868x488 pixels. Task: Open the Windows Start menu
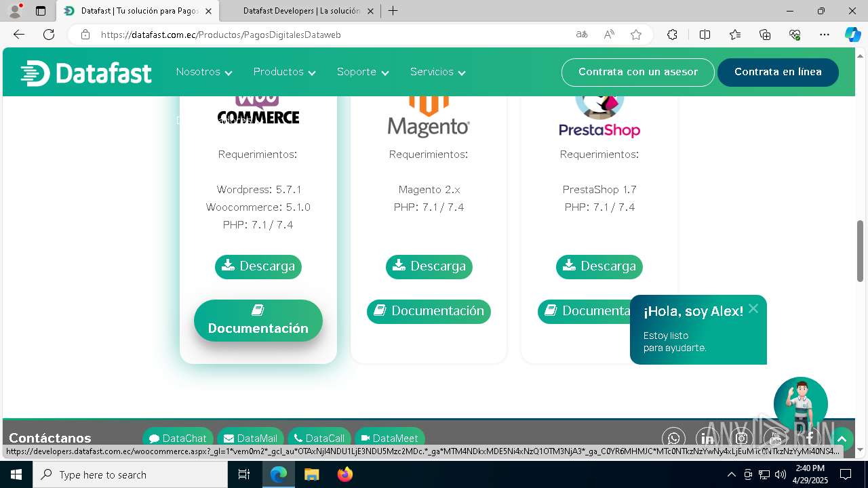16,474
